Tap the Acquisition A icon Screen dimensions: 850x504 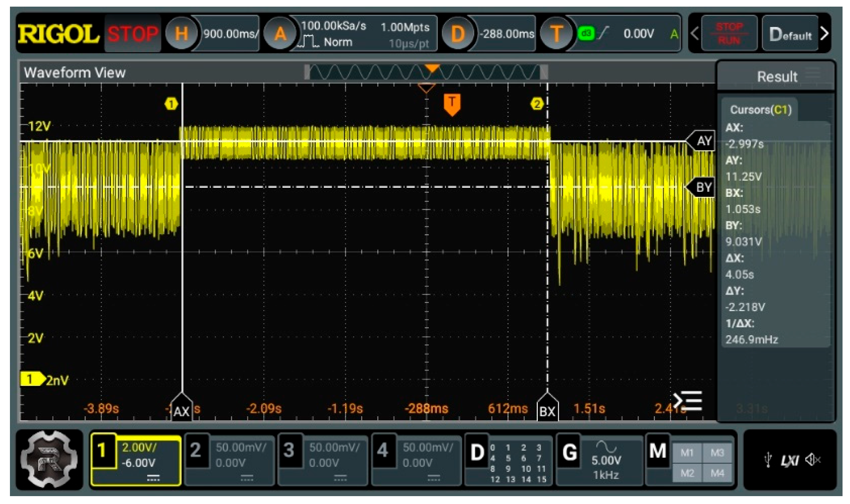[x=280, y=34]
